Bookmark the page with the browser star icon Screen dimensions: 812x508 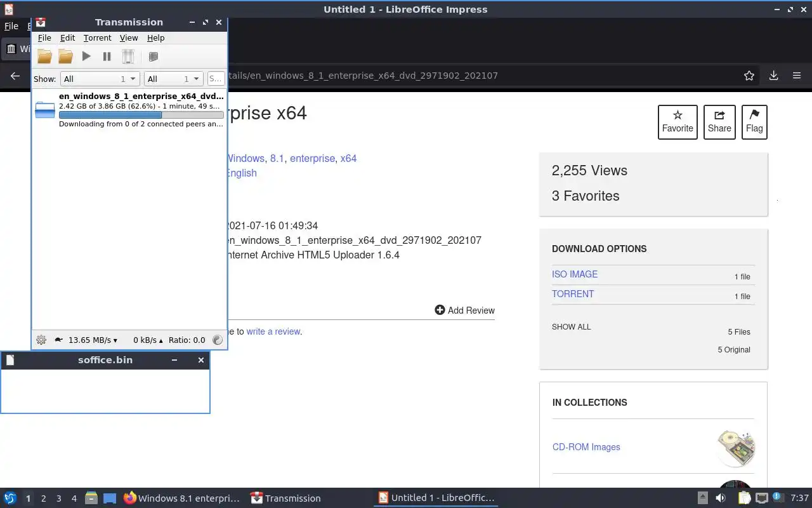[x=749, y=76]
